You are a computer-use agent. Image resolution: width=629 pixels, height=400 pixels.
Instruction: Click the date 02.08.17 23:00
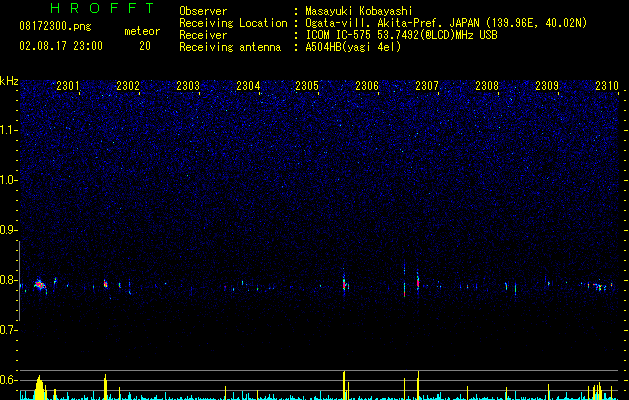coord(61,46)
